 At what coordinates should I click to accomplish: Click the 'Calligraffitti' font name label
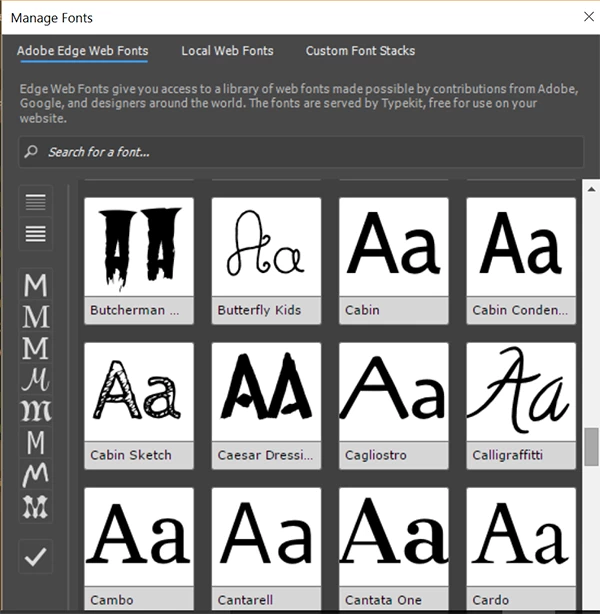[508, 455]
